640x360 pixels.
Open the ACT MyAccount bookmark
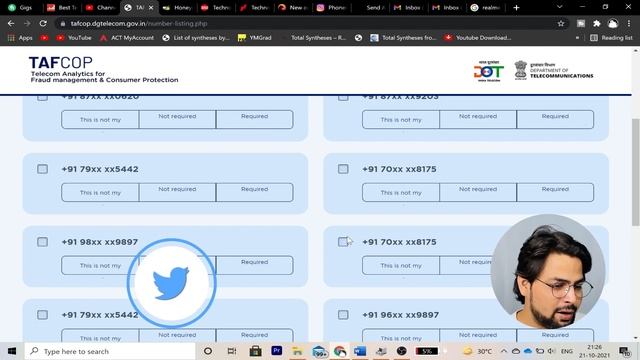pyautogui.click(x=127, y=38)
